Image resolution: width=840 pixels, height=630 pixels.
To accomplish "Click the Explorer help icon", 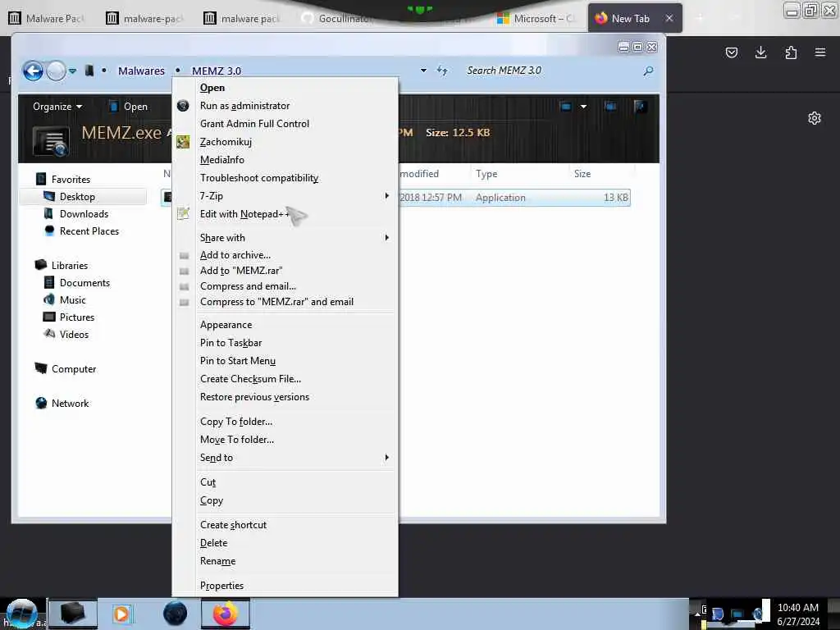I will [x=640, y=107].
